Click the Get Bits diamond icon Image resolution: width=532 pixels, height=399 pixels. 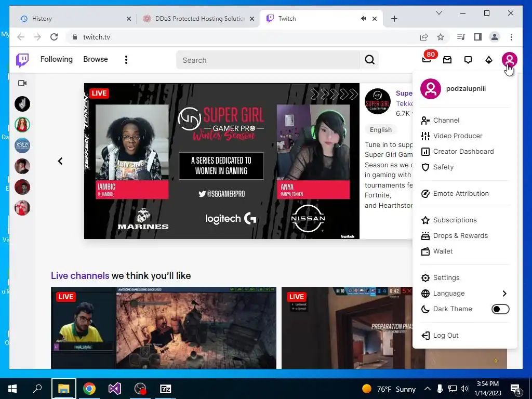488,60
